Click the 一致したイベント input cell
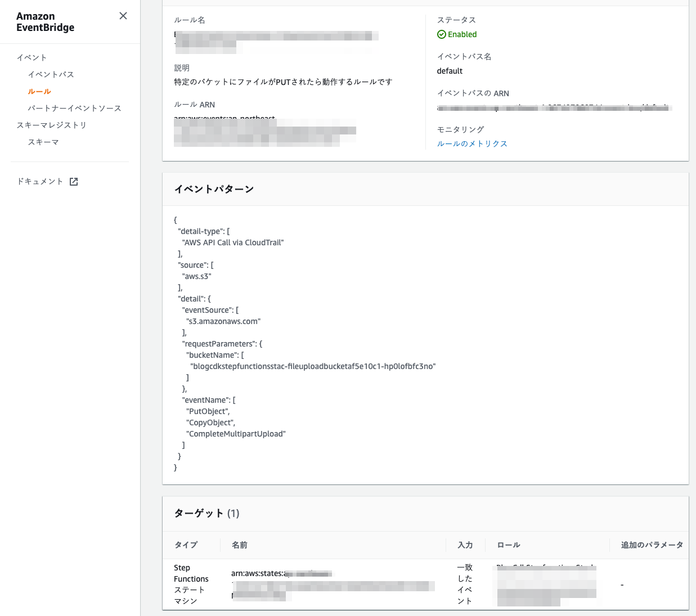This screenshot has height=616, width=696. coord(465,584)
